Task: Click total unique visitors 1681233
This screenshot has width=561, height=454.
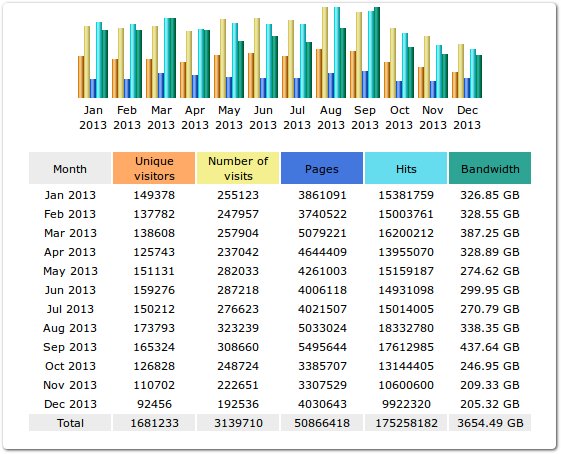Action: 154,423
